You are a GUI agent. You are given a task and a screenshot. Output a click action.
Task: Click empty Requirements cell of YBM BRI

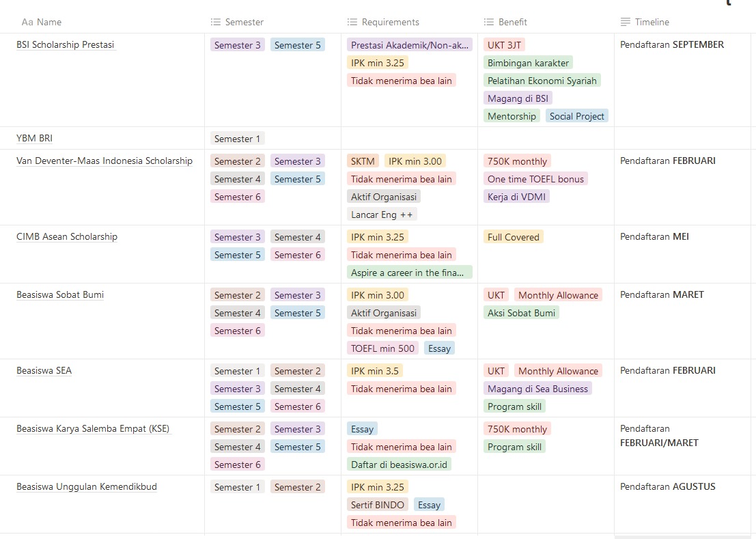pos(409,139)
